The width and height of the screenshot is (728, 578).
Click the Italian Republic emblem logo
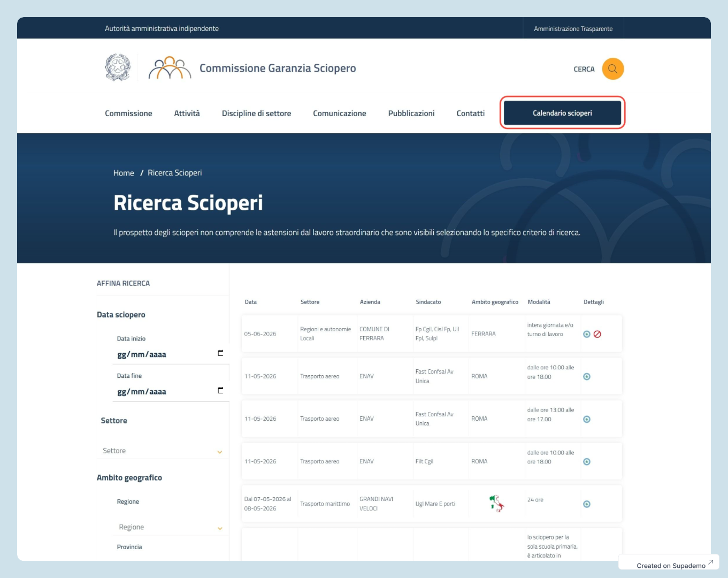point(118,67)
